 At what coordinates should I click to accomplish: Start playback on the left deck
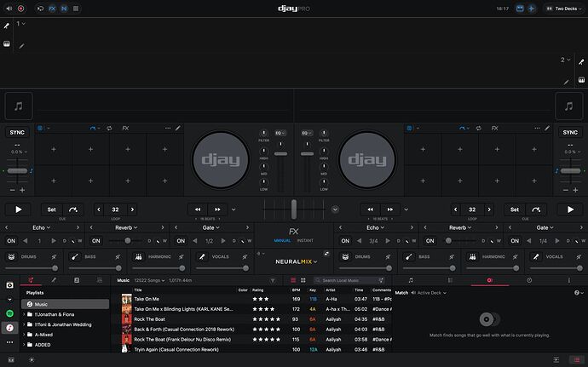tap(18, 209)
